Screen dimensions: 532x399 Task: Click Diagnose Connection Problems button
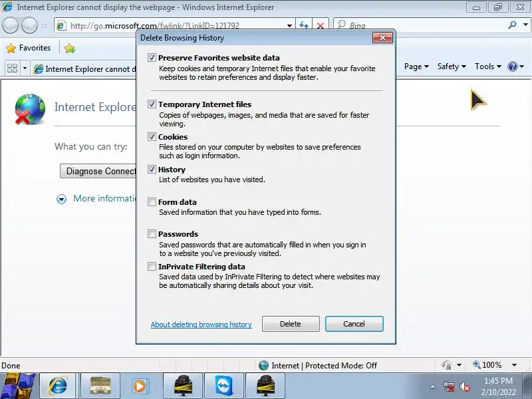point(98,171)
